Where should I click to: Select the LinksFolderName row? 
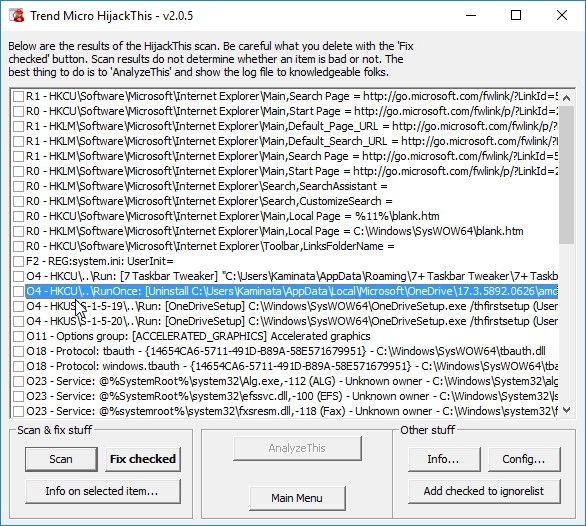(x=210, y=246)
